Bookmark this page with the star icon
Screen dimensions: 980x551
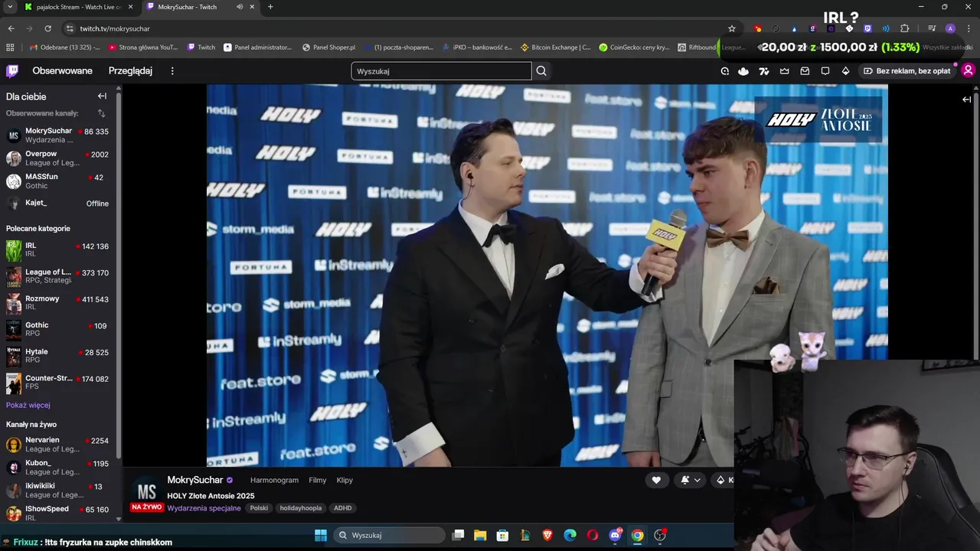click(732, 28)
